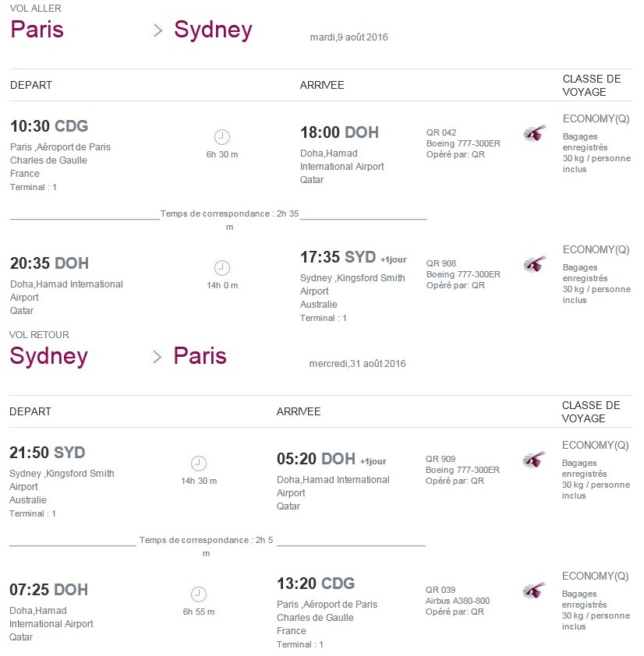This screenshot has width=644, height=656.
Task: Click the clock icon above 14h 30 m
Action: pos(199,463)
